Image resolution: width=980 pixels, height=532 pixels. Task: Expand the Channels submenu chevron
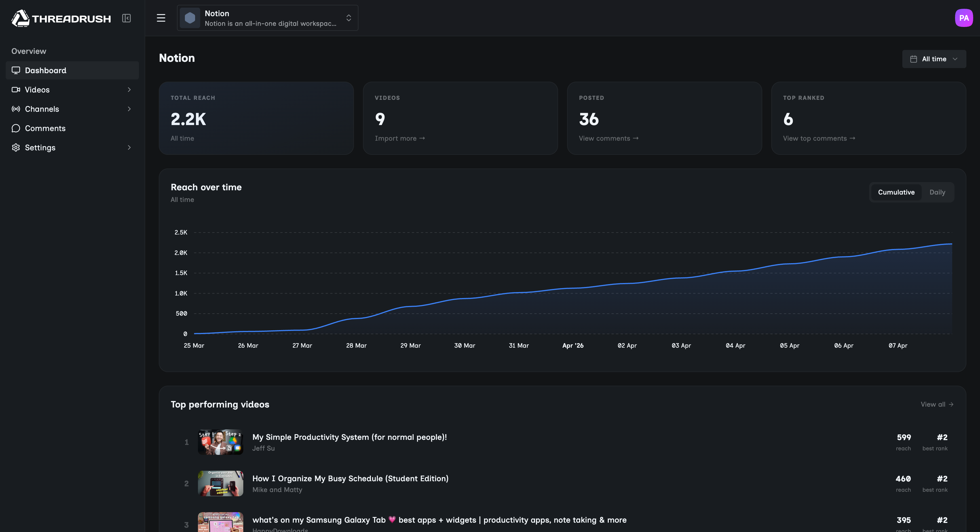click(129, 109)
